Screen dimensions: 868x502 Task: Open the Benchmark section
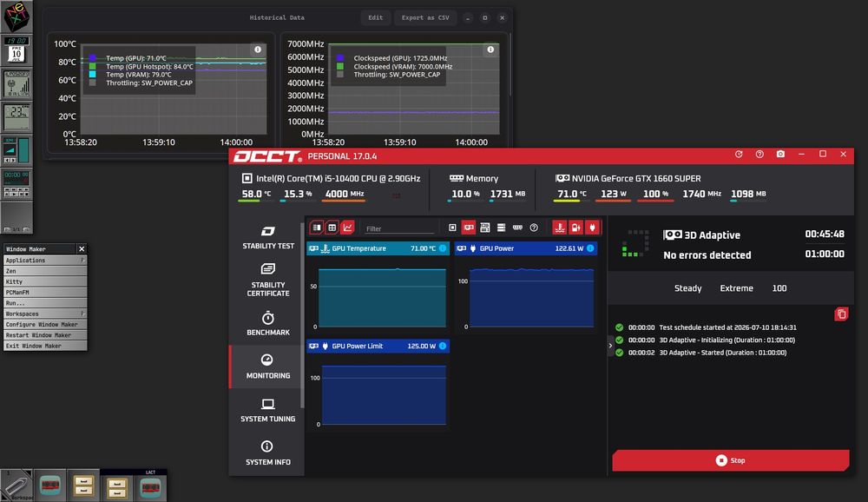(x=268, y=324)
